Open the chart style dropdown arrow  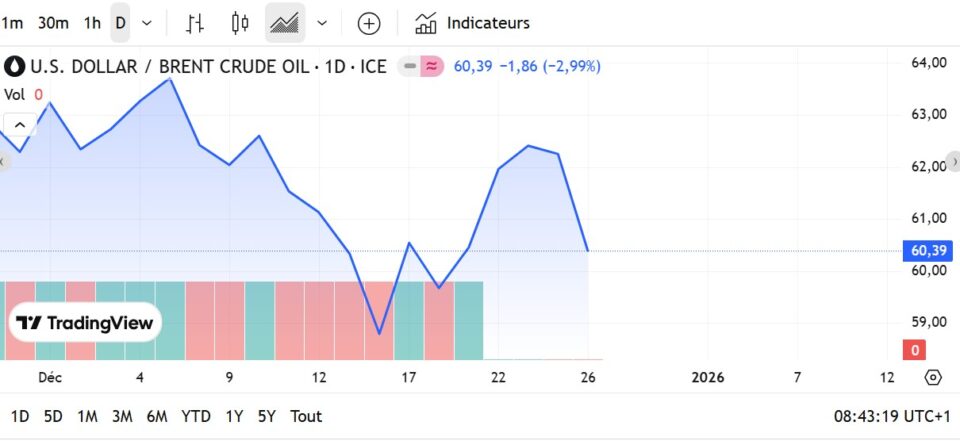pos(322,22)
